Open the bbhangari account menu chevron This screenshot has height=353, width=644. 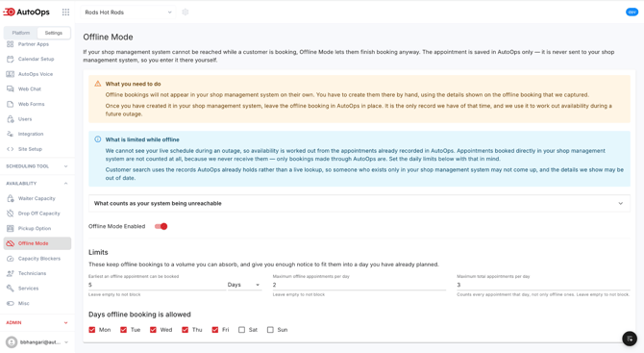click(x=66, y=341)
